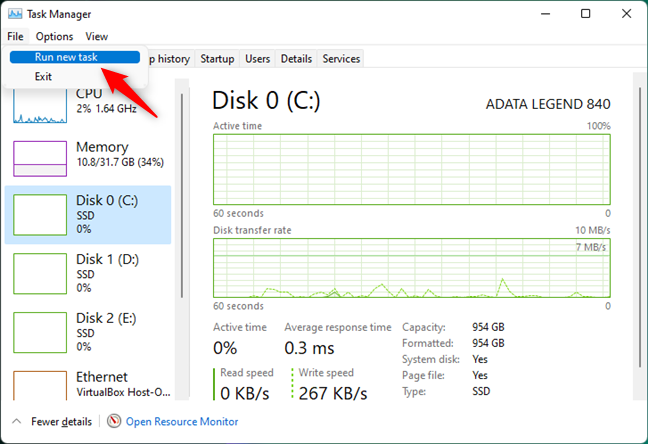Switch to the Details tab
Image resolution: width=648 pixels, height=444 pixels.
click(x=296, y=59)
